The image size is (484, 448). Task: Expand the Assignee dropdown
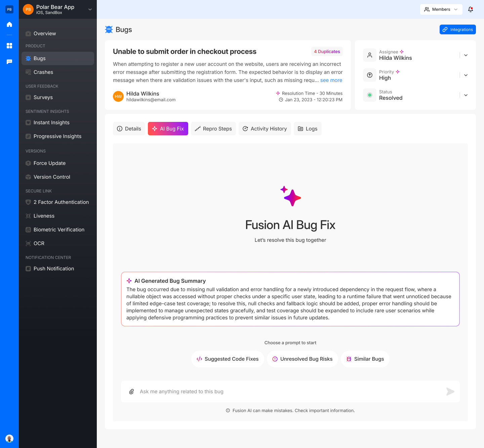click(466, 55)
